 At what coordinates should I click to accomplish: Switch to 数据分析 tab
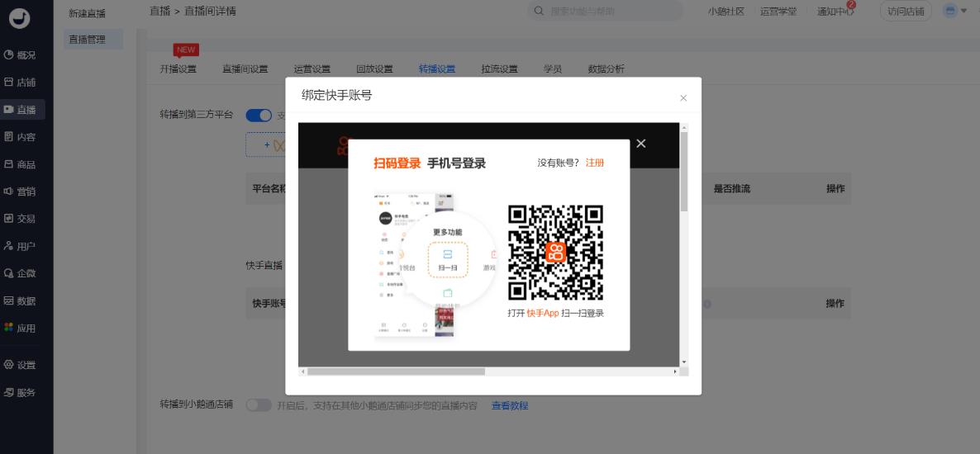coord(606,69)
